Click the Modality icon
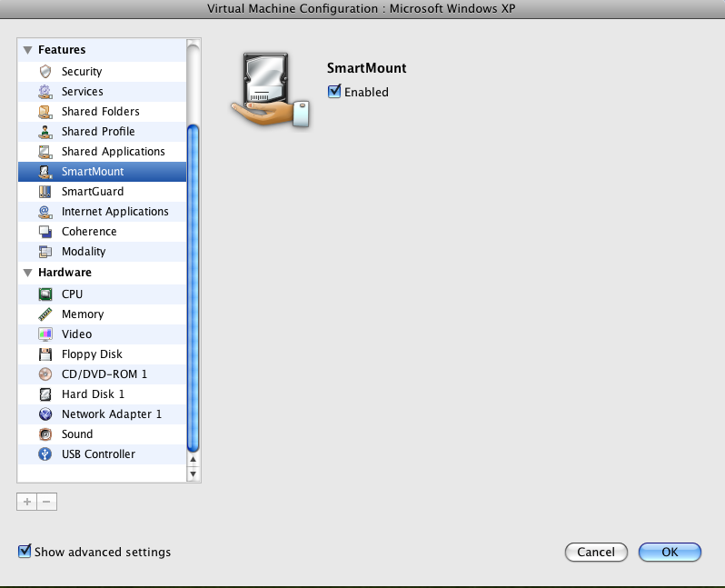Screen dimensions: 725x588 [45, 252]
